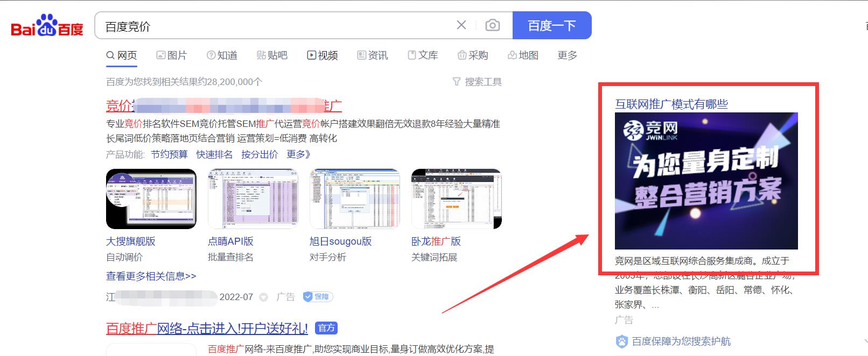Open the first ad result title starting with 竞价

[x=224, y=105]
